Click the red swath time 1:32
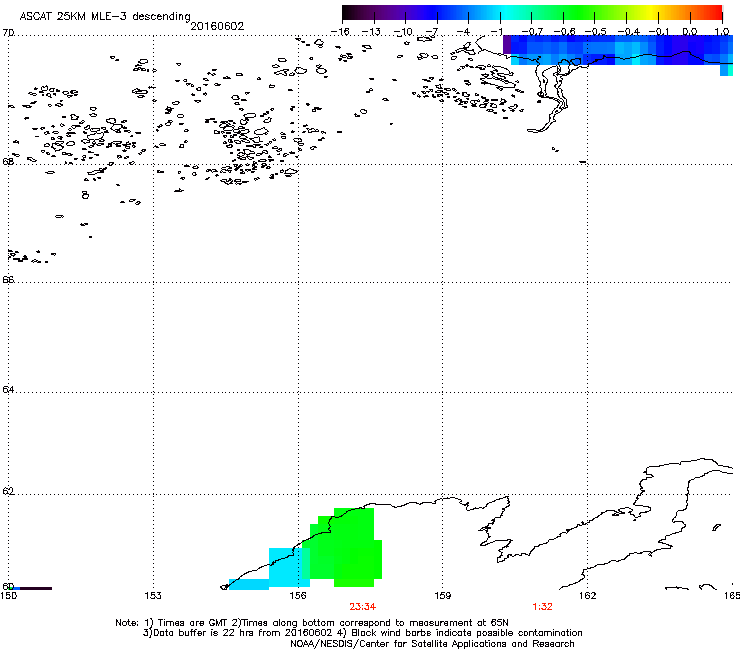740x650 pixels. [542, 607]
